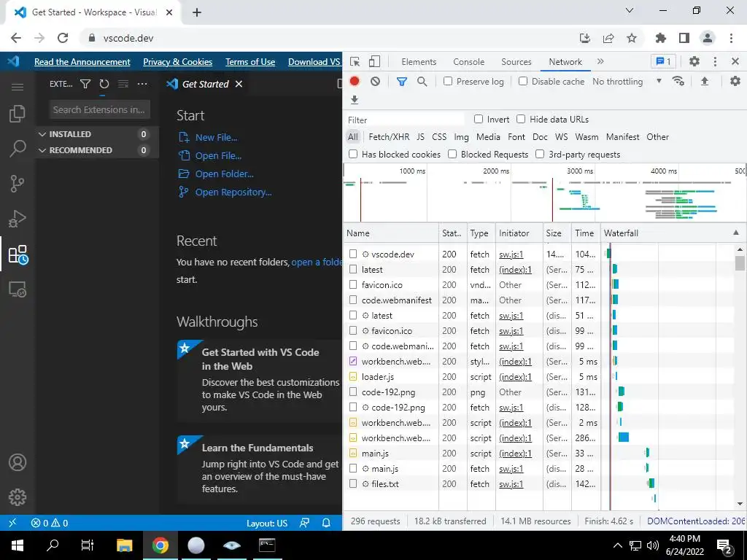The image size is (747, 560).
Task: Open the Chrome tab search chevron
Action: coord(630,10)
